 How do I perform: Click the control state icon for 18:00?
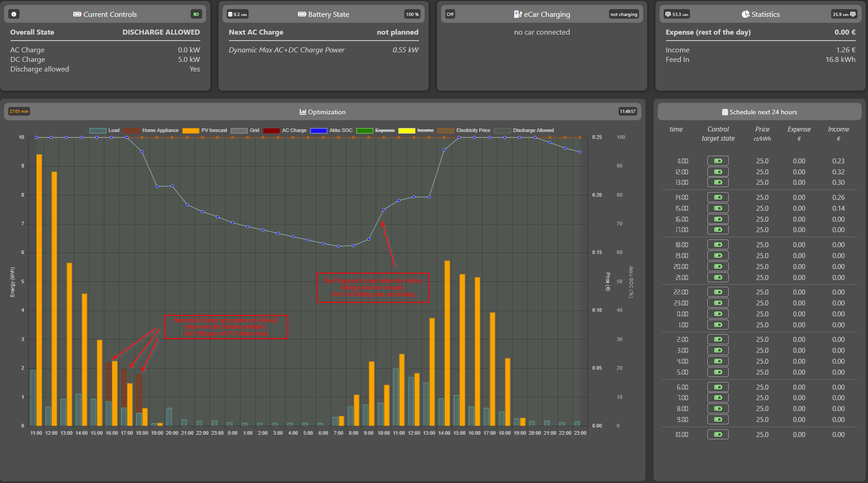coord(718,244)
